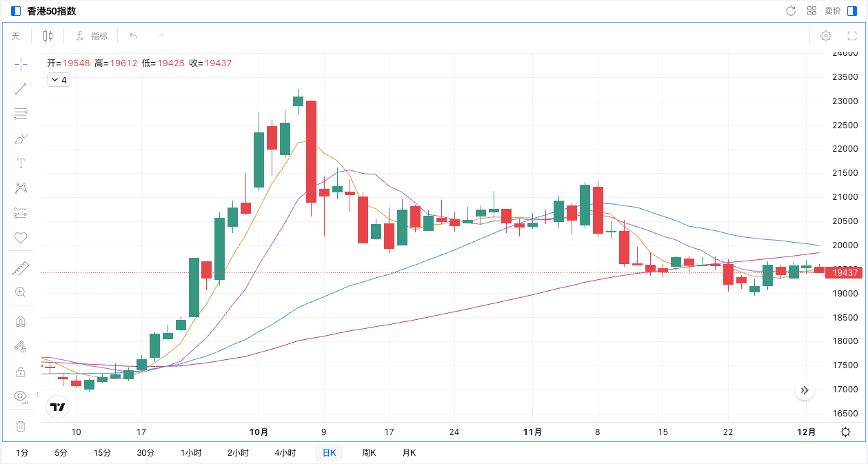Switch to the 4小时 timeframe
This screenshot has width=868, height=464.
click(x=285, y=453)
